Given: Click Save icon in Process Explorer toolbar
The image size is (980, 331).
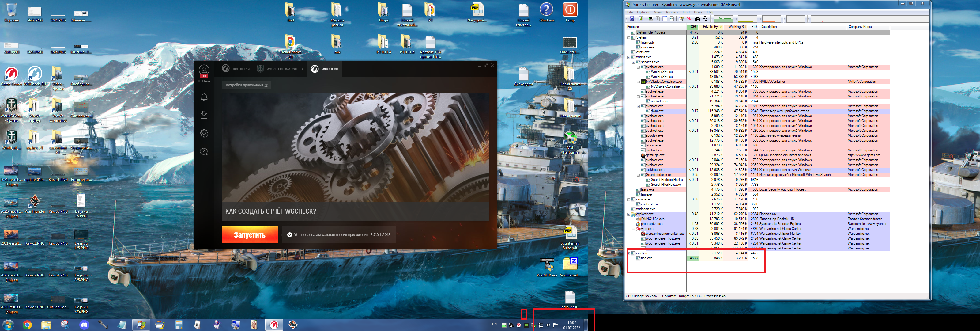Looking at the screenshot, I should point(632,19).
